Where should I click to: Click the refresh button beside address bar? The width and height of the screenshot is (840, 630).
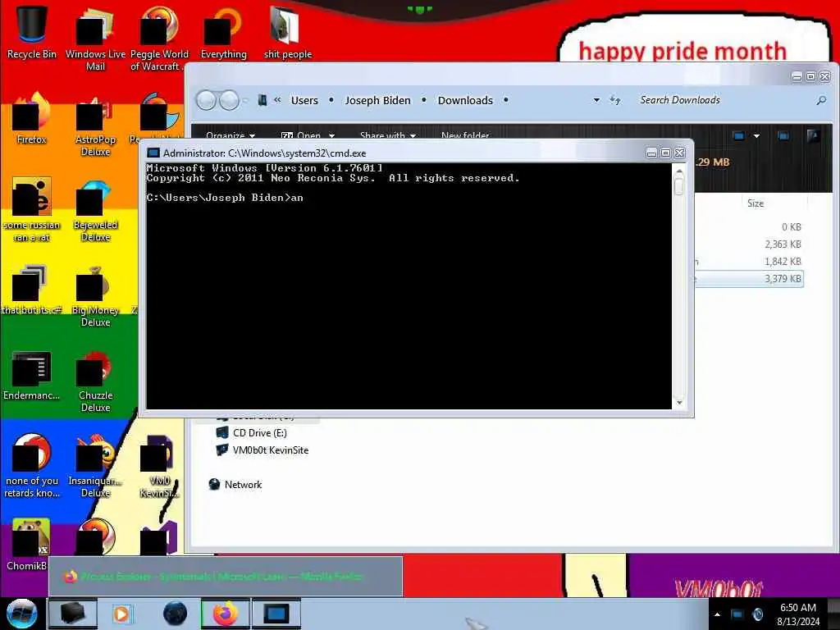[x=615, y=100]
